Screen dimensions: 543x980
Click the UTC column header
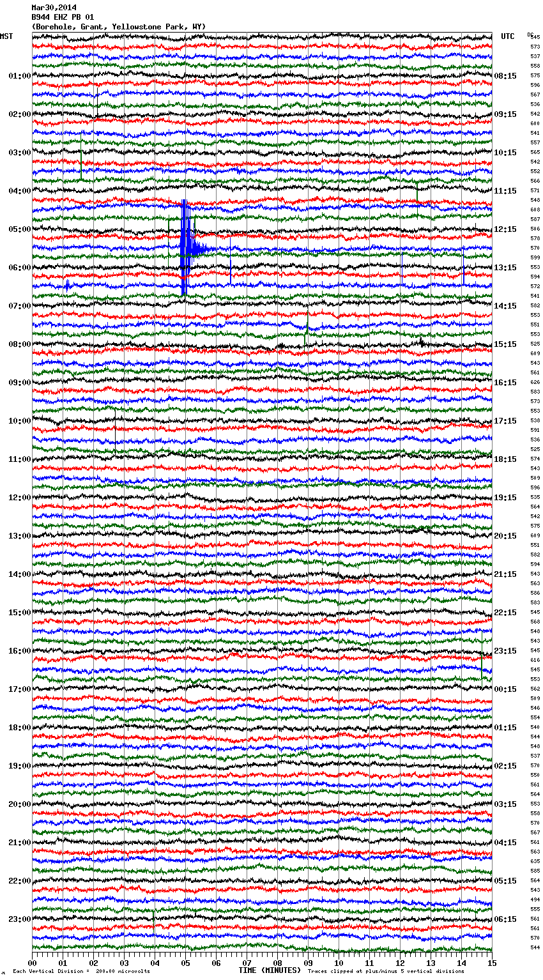point(508,36)
